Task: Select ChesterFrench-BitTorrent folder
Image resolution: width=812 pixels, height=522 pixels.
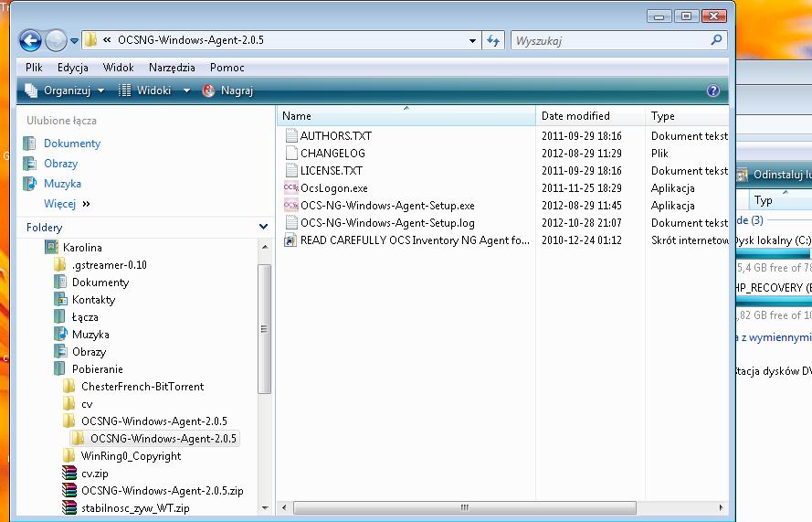Action: pyautogui.click(x=142, y=386)
